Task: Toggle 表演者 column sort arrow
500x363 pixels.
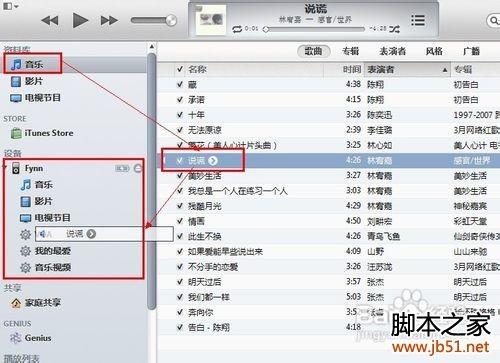Action: tap(445, 70)
